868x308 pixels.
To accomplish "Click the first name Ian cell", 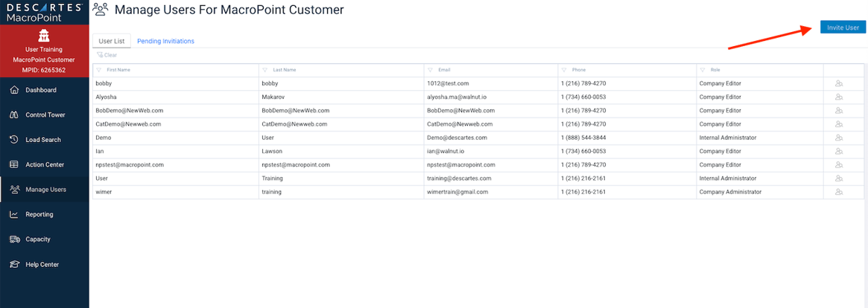I will coord(176,151).
